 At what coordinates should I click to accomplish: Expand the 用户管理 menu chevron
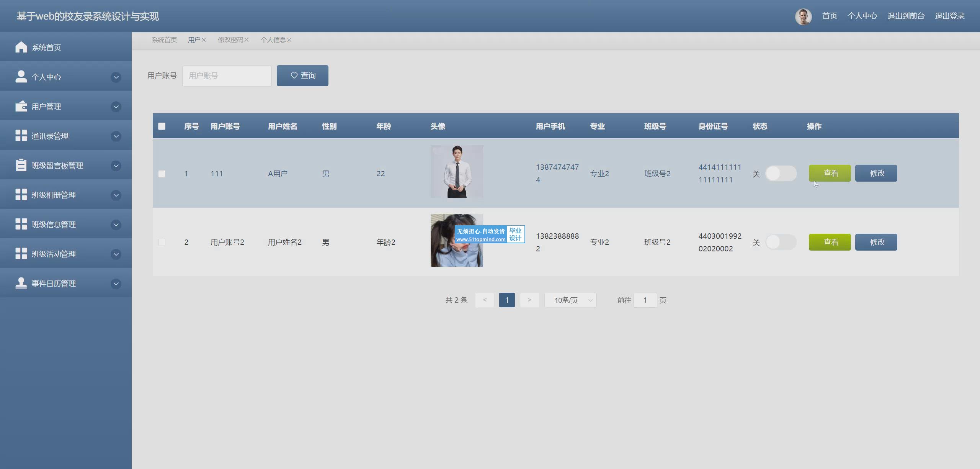116,107
